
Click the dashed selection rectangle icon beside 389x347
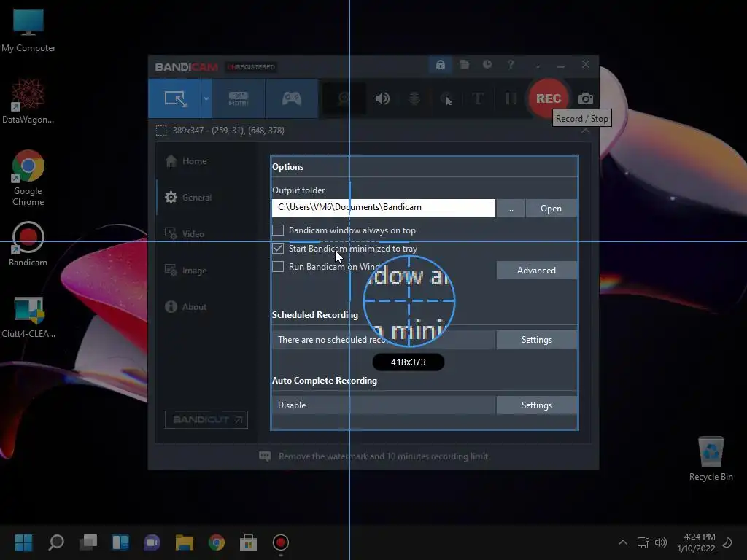161,131
